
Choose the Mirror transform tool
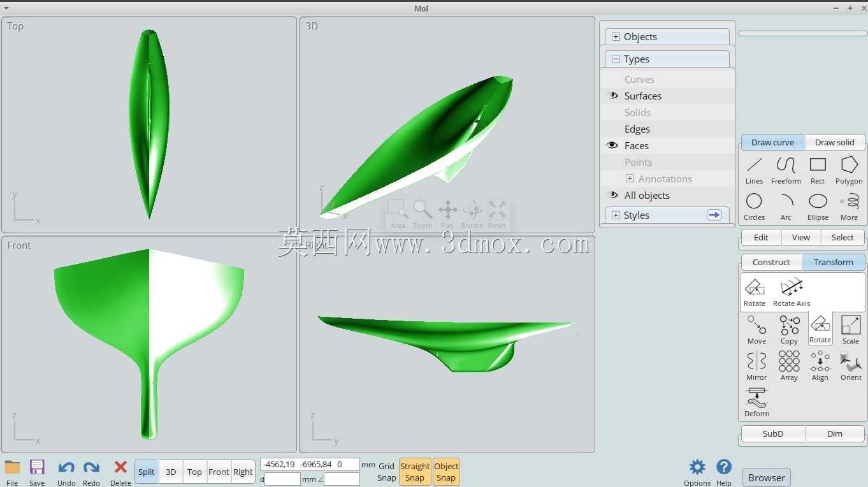pos(756,367)
